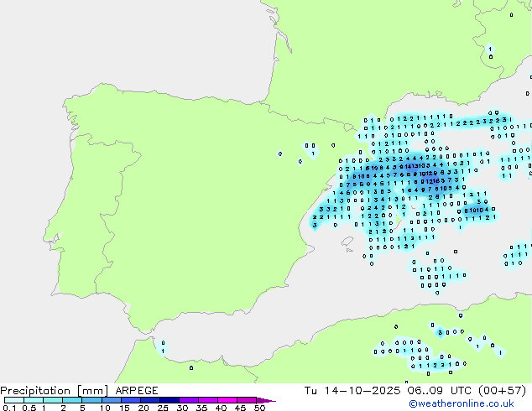
Task: Select the 0.1 mm label on the scale
Action: coord(8,408)
